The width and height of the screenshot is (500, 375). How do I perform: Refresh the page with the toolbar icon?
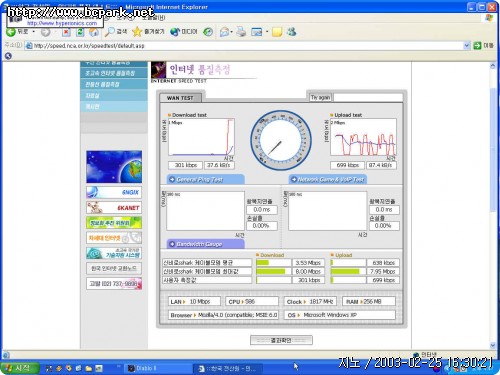80,32
